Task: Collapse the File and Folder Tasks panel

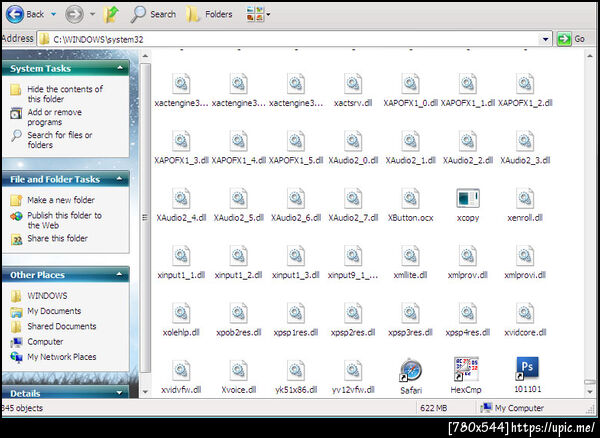Action: coord(120,179)
